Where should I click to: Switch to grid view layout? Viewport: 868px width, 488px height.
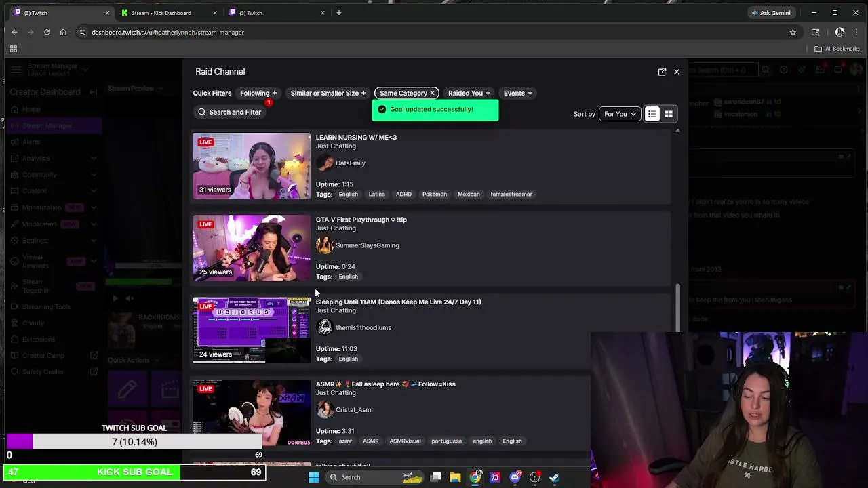pyautogui.click(x=669, y=114)
